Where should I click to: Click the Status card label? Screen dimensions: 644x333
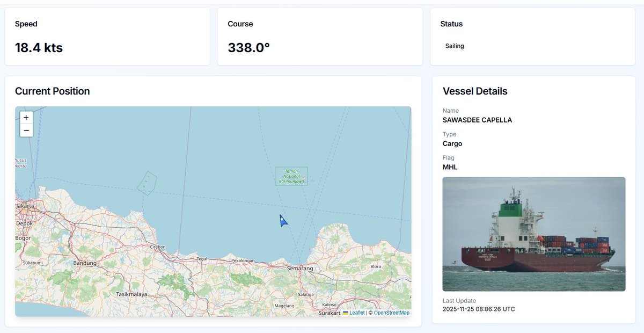(451, 24)
